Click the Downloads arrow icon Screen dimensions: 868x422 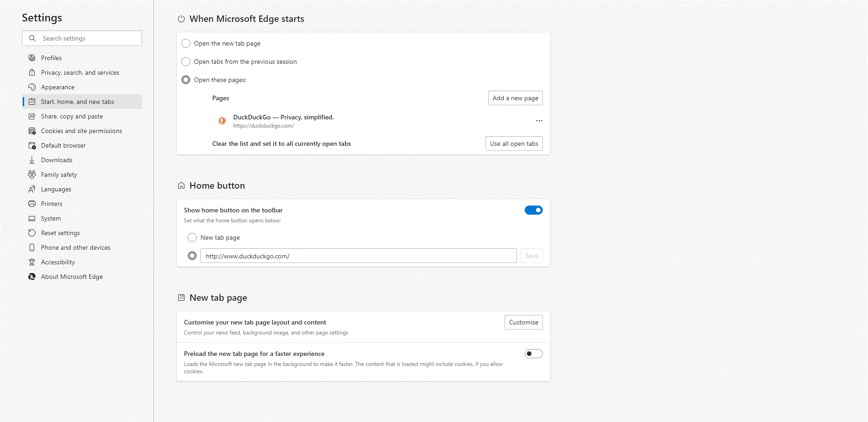tap(32, 160)
